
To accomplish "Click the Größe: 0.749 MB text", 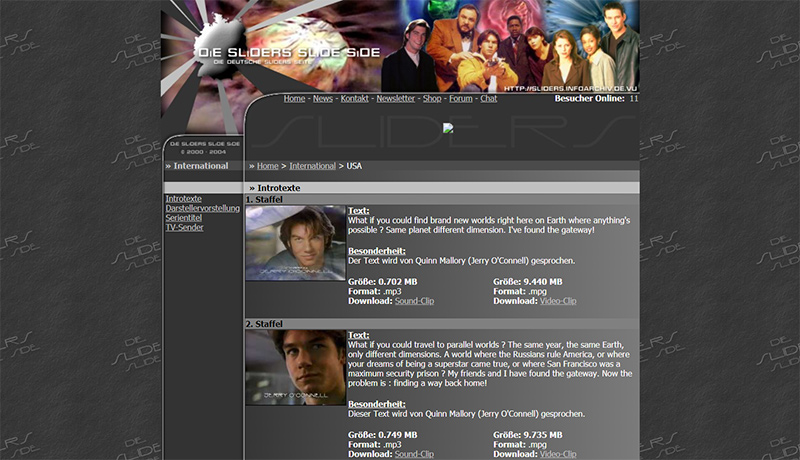I will (x=383, y=435).
